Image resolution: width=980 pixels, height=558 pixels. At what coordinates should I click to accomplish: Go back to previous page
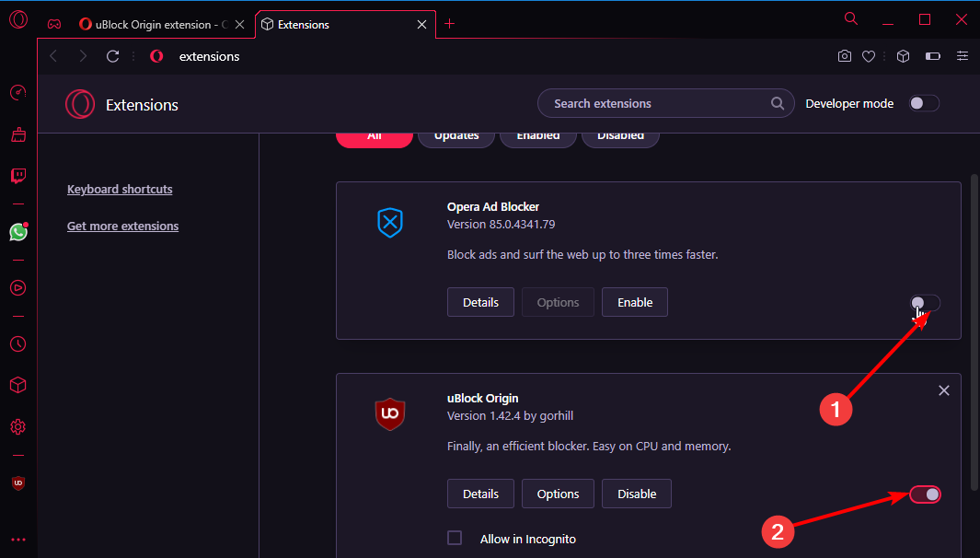click(53, 56)
